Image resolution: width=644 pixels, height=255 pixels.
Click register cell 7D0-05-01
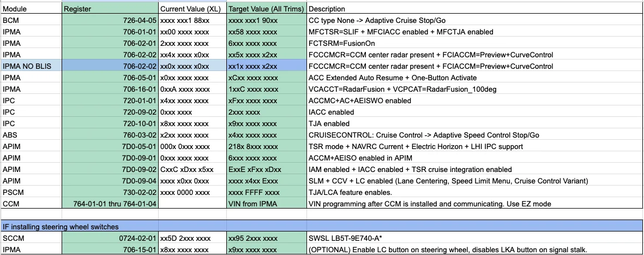click(110, 147)
